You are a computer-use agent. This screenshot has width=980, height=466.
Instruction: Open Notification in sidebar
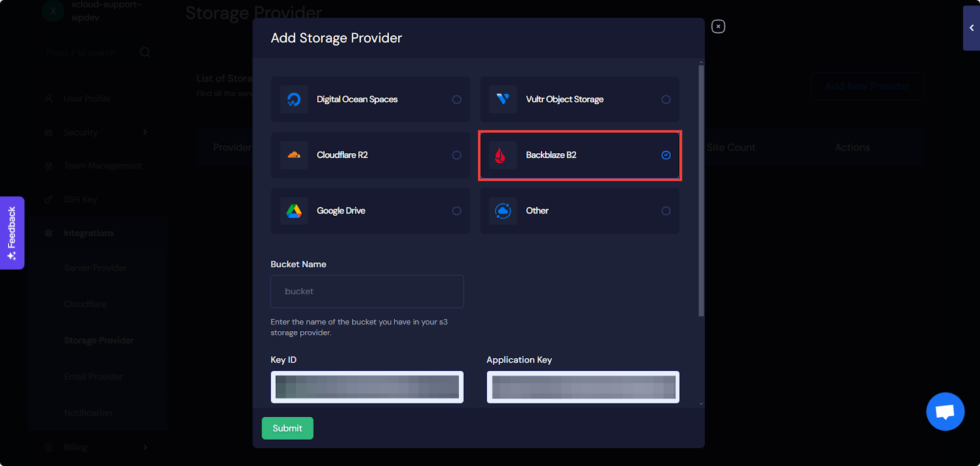pos(88,413)
